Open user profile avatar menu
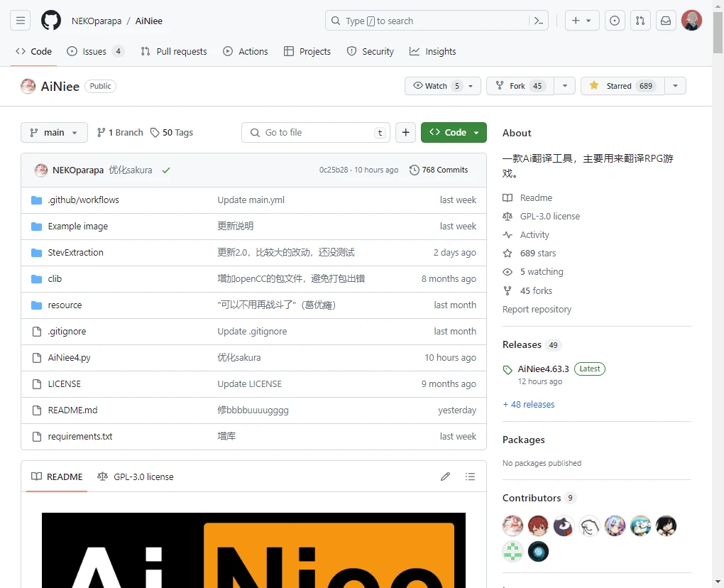This screenshot has height=588, width=724. pyautogui.click(x=691, y=21)
